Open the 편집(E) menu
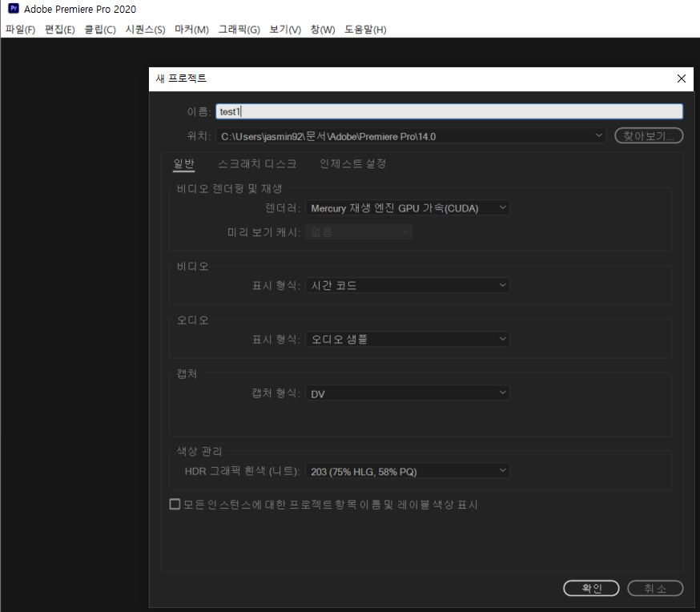This screenshot has height=612, width=700. tap(60, 30)
